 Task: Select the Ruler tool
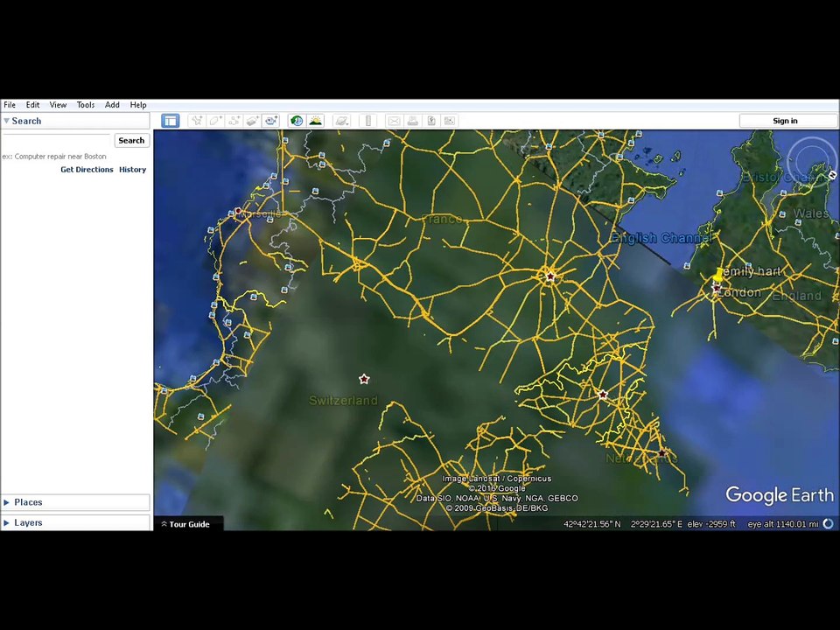[x=368, y=121]
